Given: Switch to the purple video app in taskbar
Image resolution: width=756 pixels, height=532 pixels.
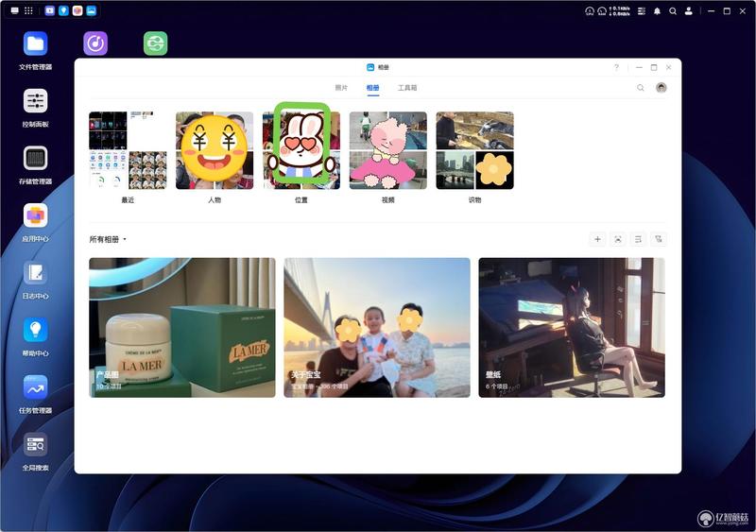Looking at the screenshot, I should (50, 10).
